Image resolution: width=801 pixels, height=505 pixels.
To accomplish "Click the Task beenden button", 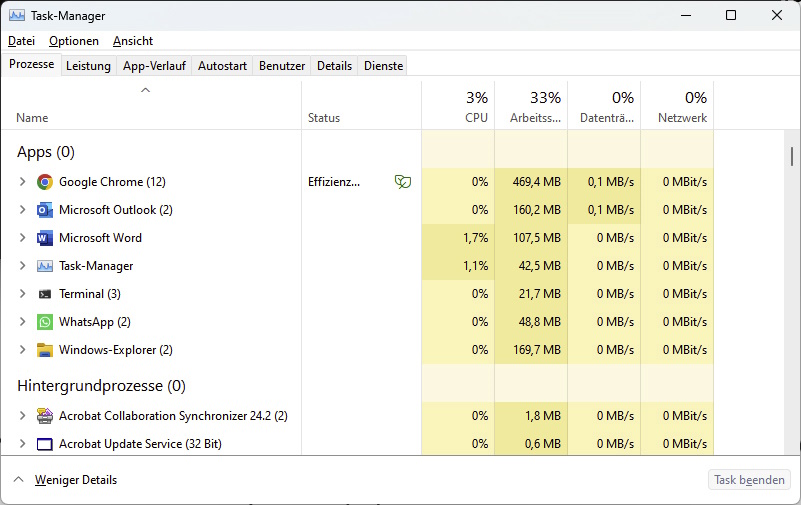I will pos(749,480).
